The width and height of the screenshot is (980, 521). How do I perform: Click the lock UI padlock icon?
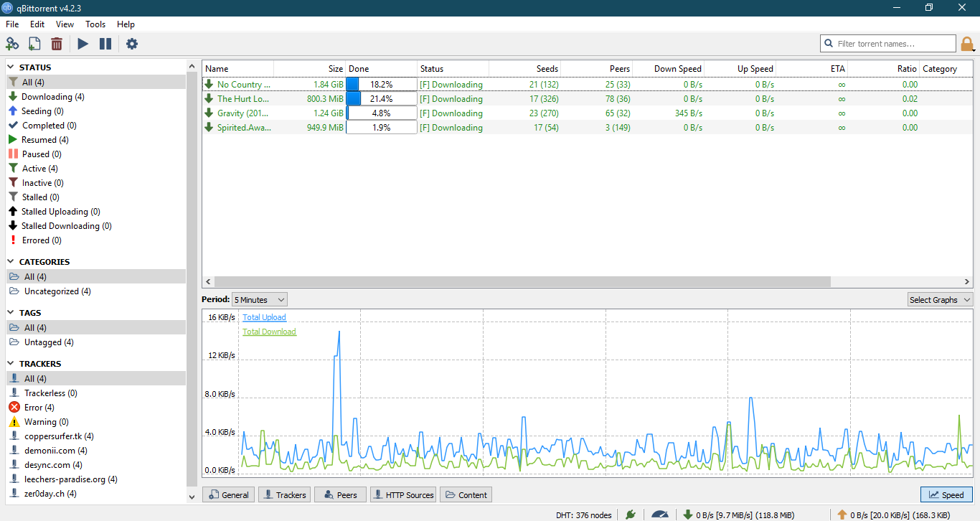(967, 44)
